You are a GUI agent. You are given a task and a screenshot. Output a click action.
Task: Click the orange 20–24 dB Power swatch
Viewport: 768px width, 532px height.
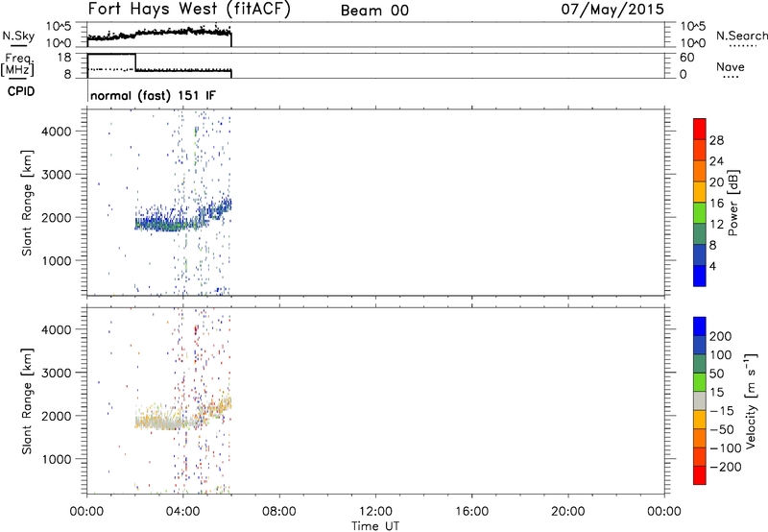click(x=700, y=170)
